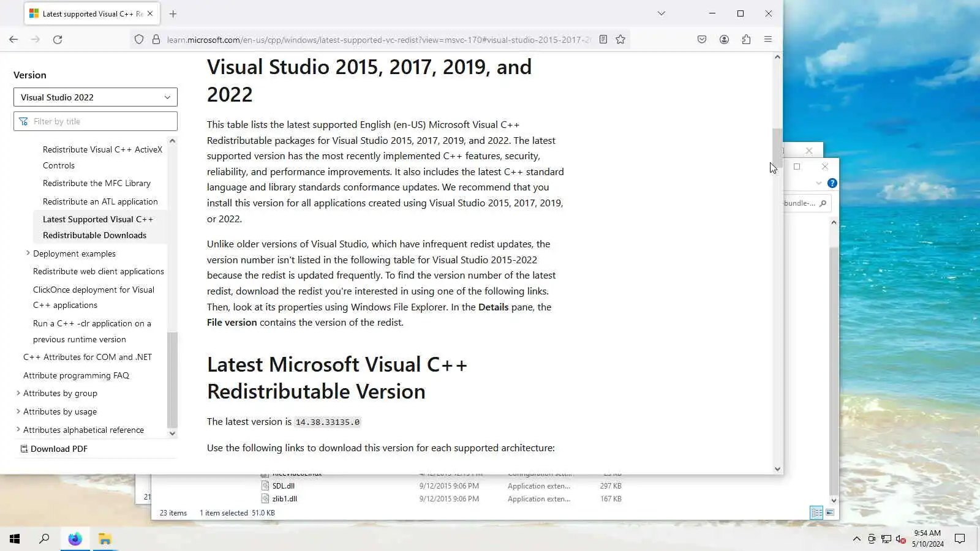The height and width of the screenshot is (551, 980).
Task: Click File Explorer scrollbar up arrow
Action: tap(834, 222)
